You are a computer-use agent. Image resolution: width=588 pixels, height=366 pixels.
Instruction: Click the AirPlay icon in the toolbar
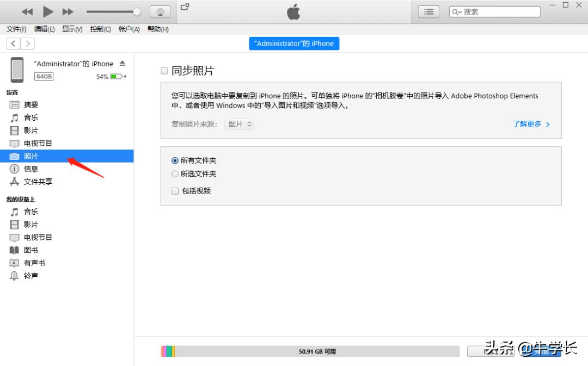coord(160,11)
